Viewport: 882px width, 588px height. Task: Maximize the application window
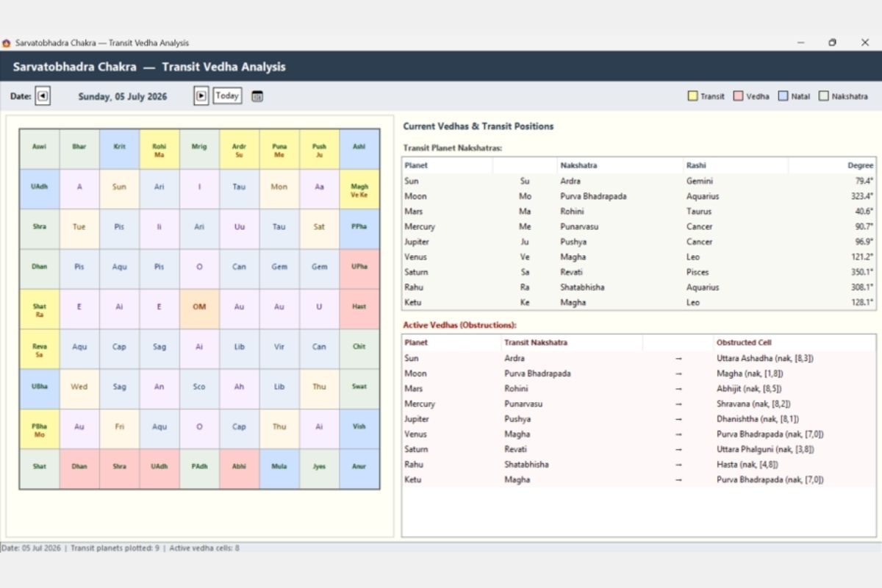click(x=832, y=43)
